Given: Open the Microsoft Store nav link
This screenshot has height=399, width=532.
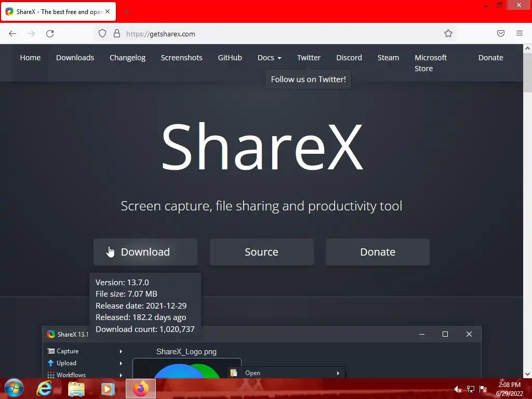Looking at the screenshot, I should click(431, 63).
